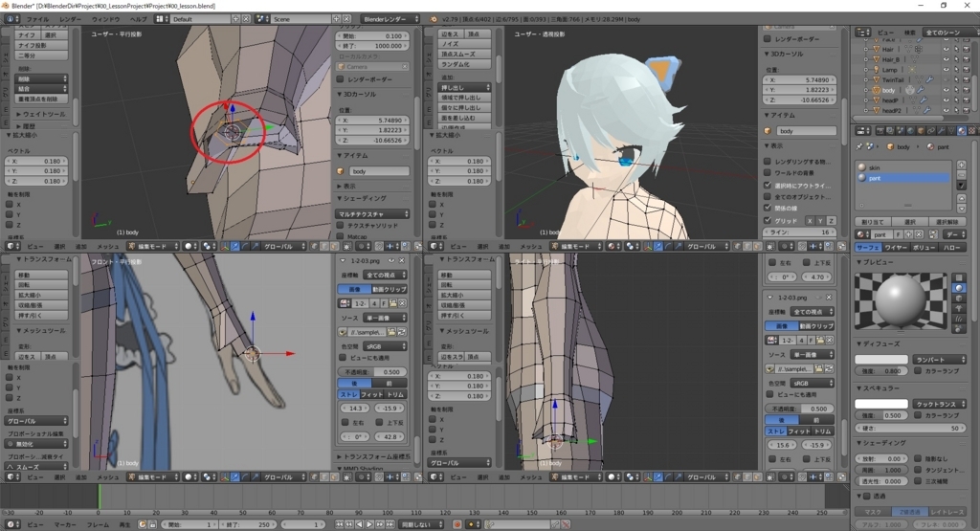Image resolution: width=980 pixels, height=531 pixels.
Task: Open the クックトランス specular shader dropdown
Action: click(x=940, y=404)
